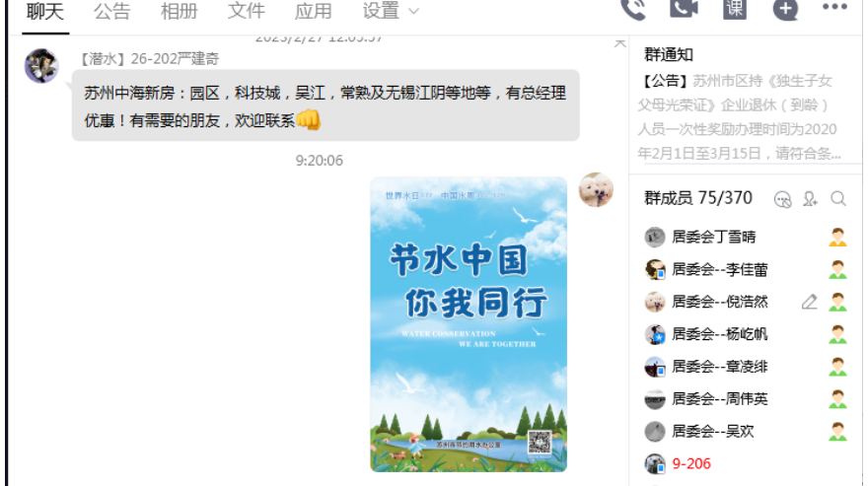868x486 pixels.
Task: Select the 应用 tab
Action: [314, 11]
